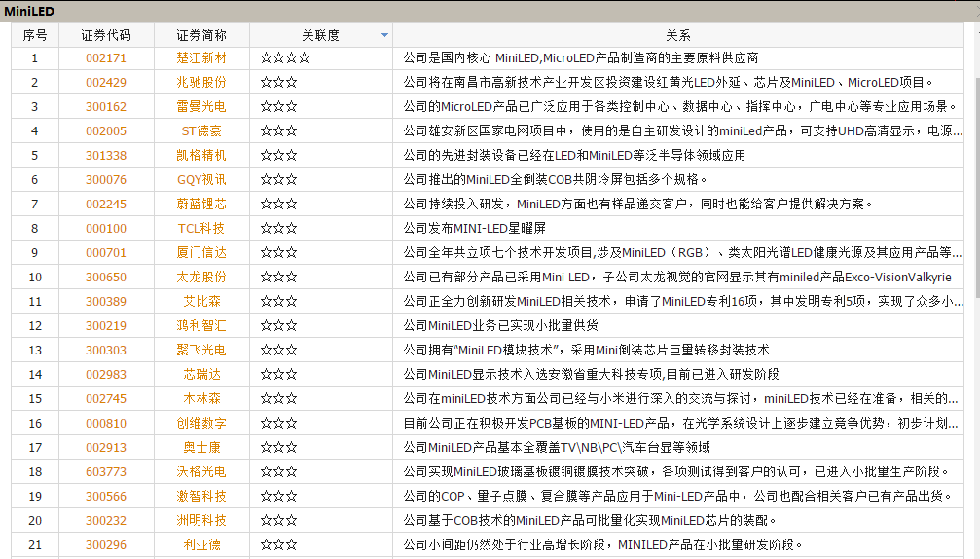Image resolution: width=980 pixels, height=559 pixels.
Task: Open stock code 002913
Action: [x=106, y=448]
